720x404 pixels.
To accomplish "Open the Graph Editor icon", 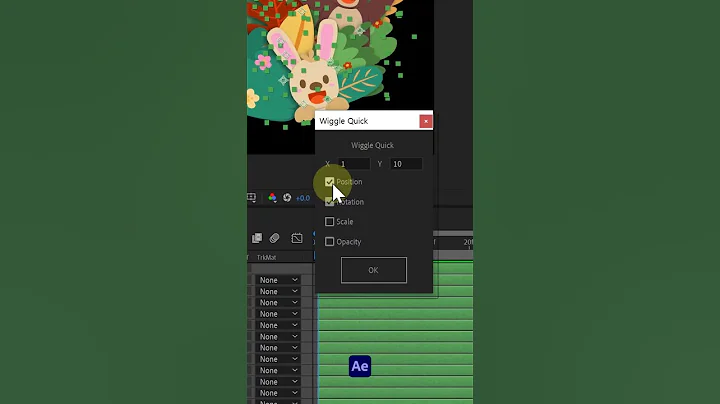I will (297, 238).
